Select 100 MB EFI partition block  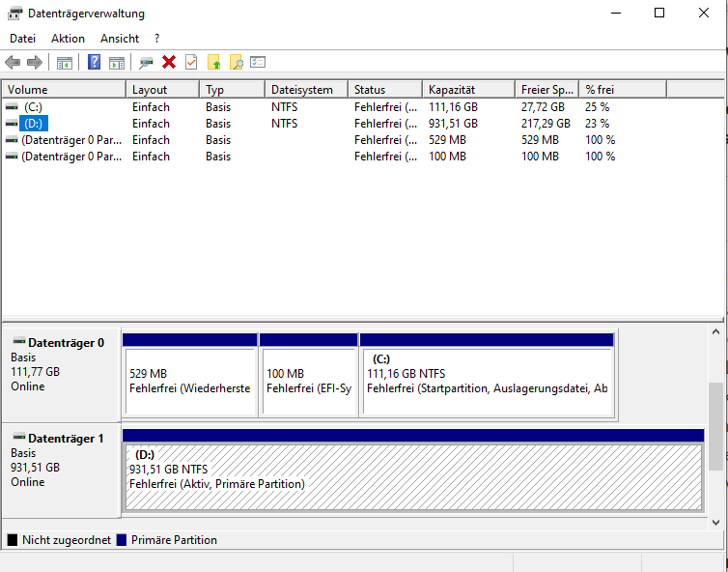[309, 376]
